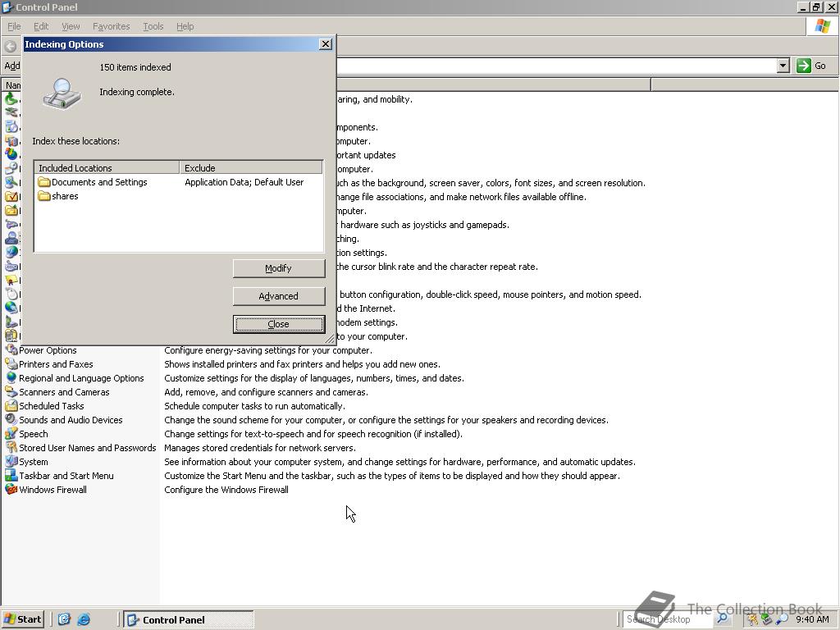Click the green Go arrow icon

804,66
